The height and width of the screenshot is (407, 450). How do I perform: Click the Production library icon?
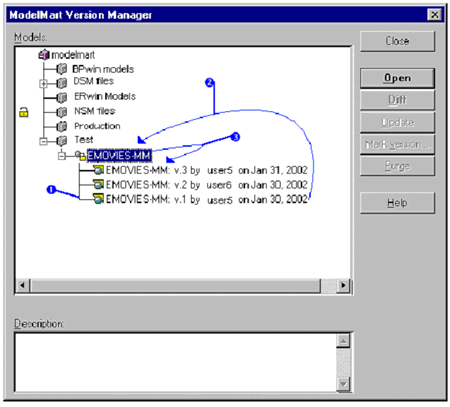coord(61,126)
